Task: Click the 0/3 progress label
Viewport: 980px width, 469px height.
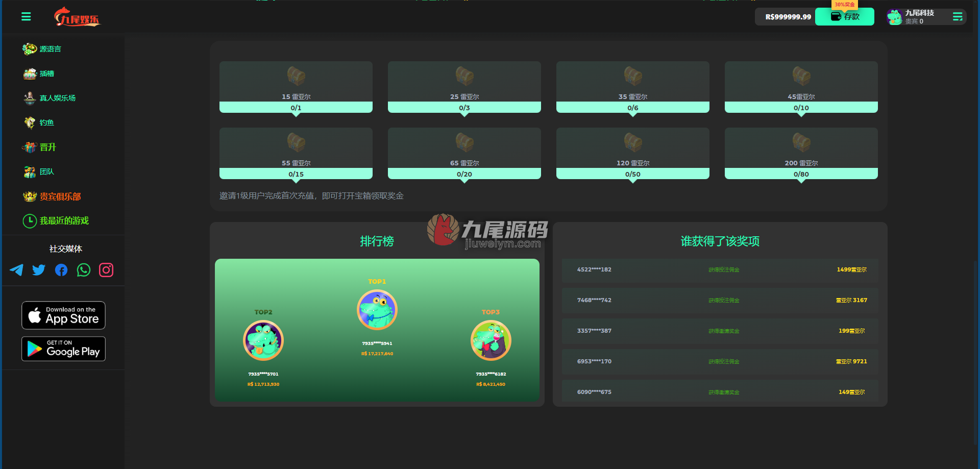Action: click(464, 108)
